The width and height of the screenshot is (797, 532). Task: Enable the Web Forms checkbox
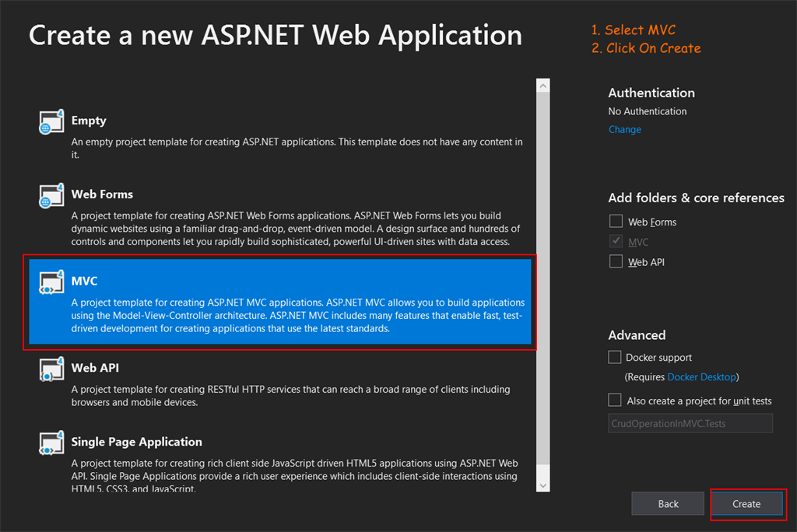tap(616, 222)
